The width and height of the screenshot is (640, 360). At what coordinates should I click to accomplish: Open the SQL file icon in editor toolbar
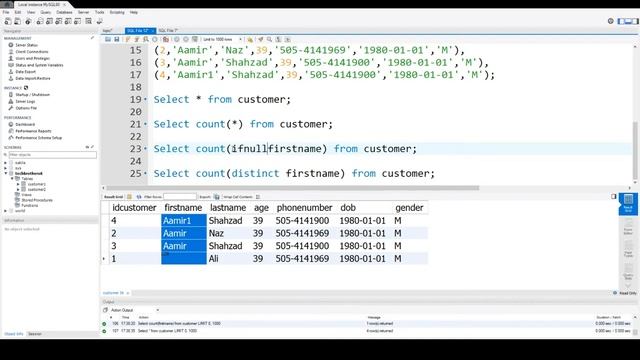click(x=108, y=40)
